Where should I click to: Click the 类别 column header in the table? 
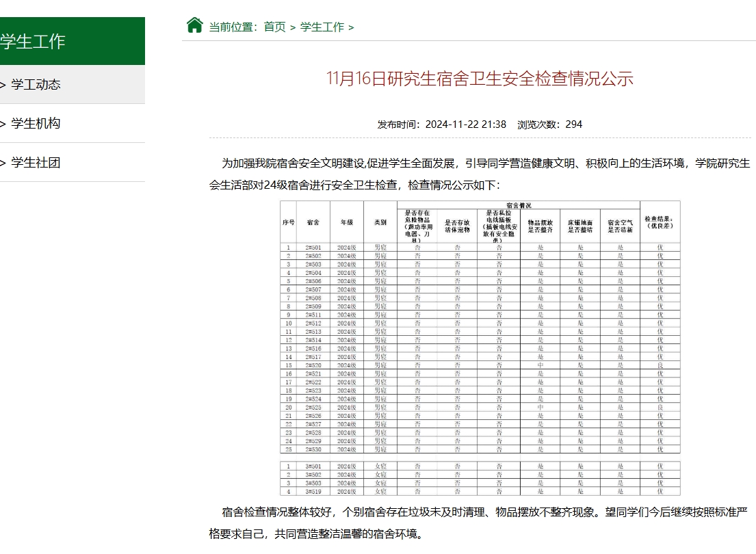[x=380, y=222]
